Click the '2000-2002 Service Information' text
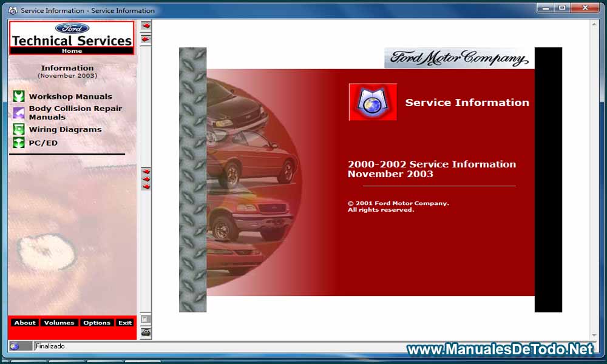The height and width of the screenshot is (364, 607). (x=432, y=164)
